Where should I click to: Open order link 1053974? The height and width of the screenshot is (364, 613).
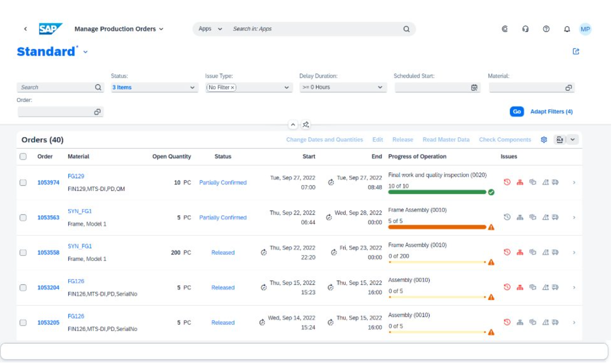click(48, 183)
